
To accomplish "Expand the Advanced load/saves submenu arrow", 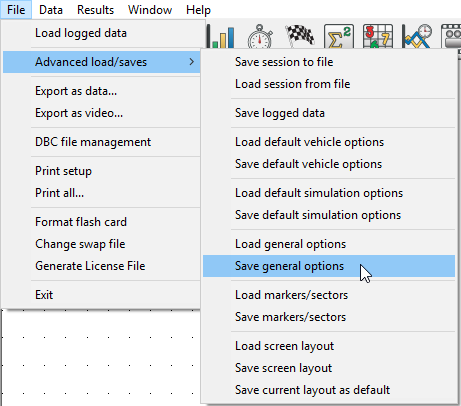I will (191, 62).
